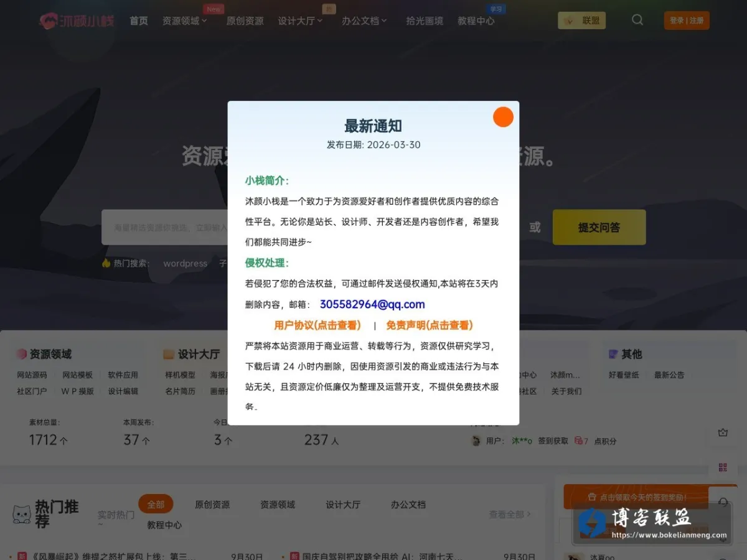Click the 沐颜小栈 site logo
Viewport: 747px width, 560px height.
click(77, 21)
